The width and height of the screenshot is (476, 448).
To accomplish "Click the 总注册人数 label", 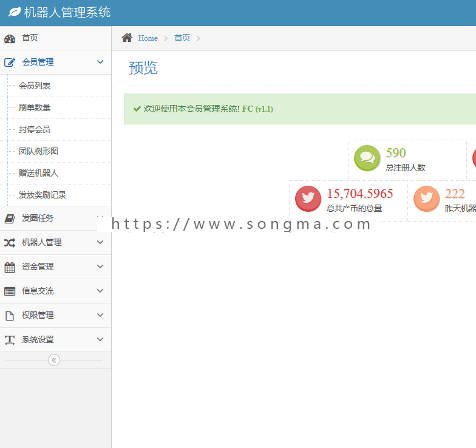I will [x=406, y=168].
